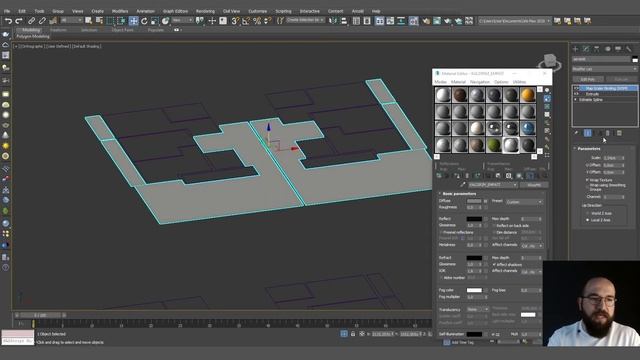Click the Reflect color swatch
Image resolution: width=640 pixels, height=360 pixels.
pyautogui.click(x=474, y=219)
